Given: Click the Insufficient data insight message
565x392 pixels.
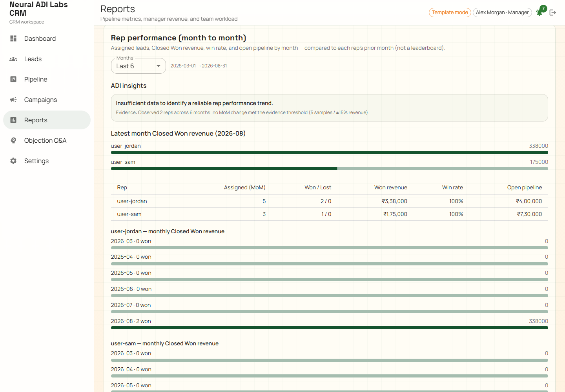Looking at the screenshot, I should [194, 103].
